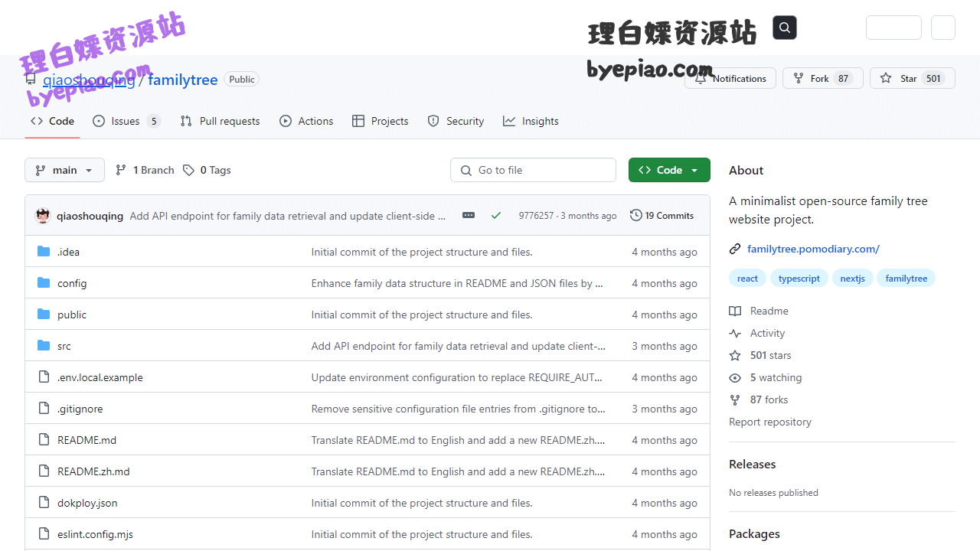The height and width of the screenshot is (551, 980).
Task: Open commit message for config folder
Action: point(457,283)
